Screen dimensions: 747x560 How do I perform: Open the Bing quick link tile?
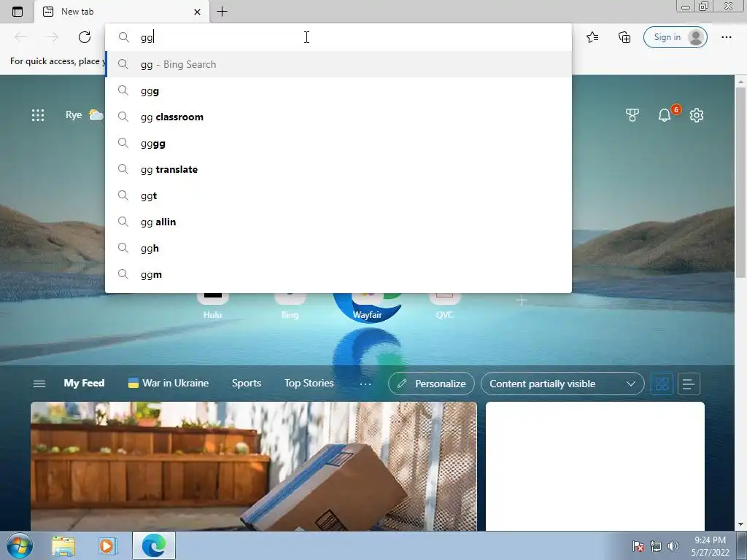290,306
